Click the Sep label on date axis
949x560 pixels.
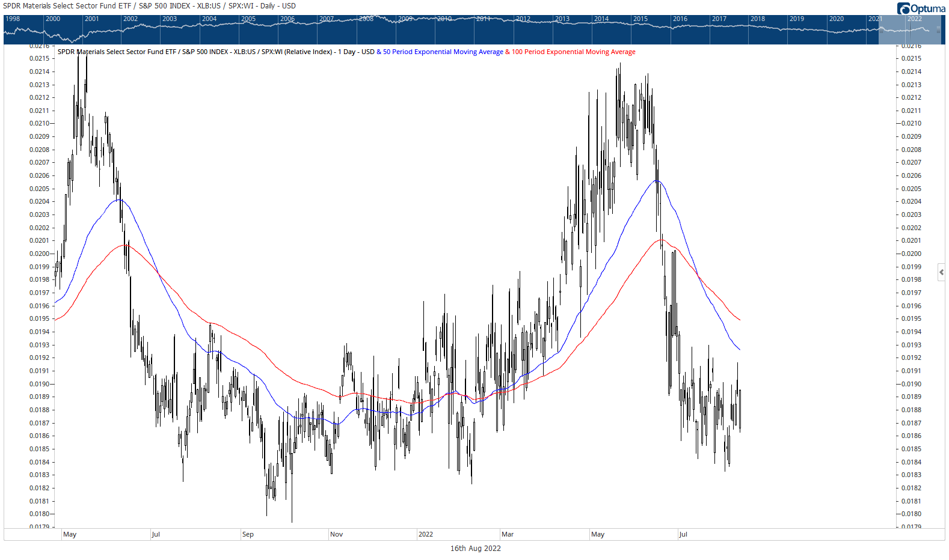point(248,534)
